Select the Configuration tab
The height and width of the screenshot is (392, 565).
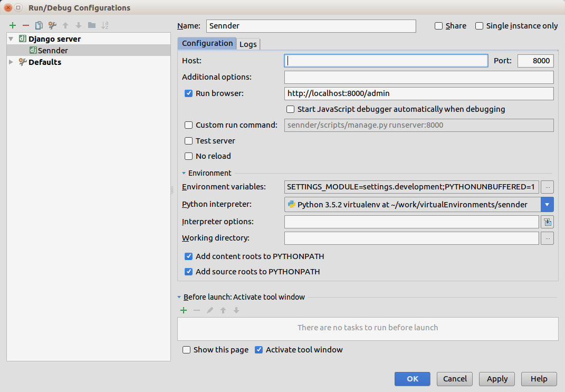[x=207, y=43]
